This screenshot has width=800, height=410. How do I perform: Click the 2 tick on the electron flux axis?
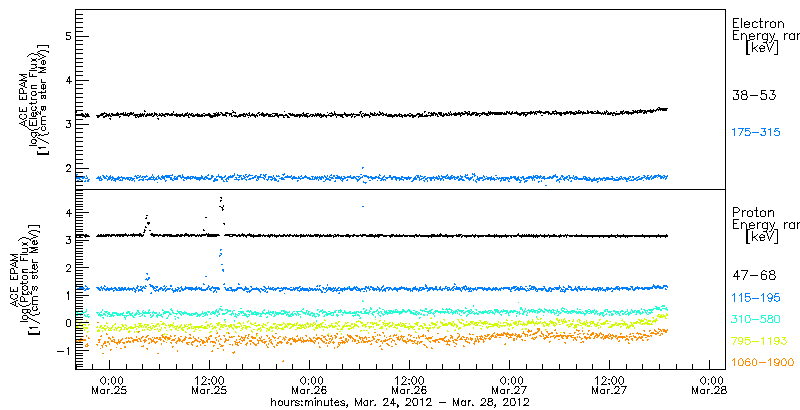coord(66,169)
